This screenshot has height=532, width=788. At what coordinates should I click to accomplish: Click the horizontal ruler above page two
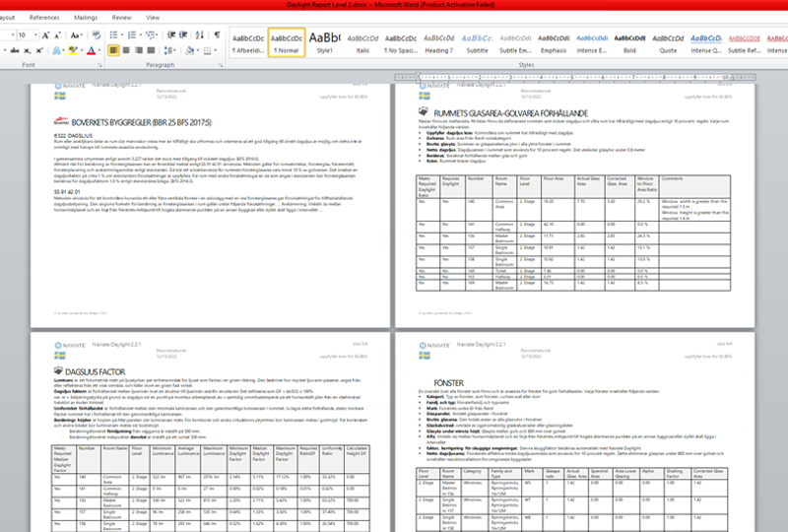click(575, 77)
